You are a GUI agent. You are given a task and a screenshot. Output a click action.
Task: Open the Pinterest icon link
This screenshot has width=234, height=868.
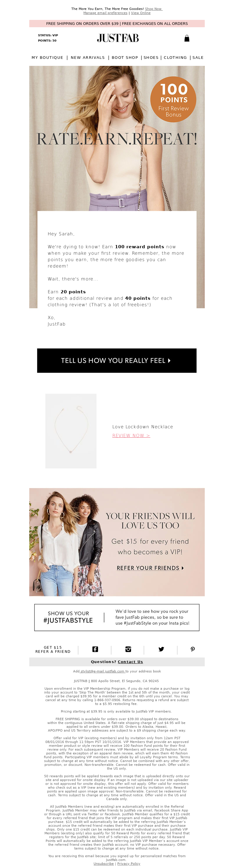pos(192,649)
